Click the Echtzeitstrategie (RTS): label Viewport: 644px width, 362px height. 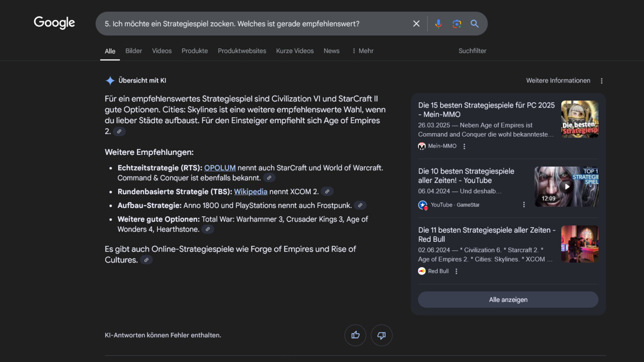click(x=160, y=168)
